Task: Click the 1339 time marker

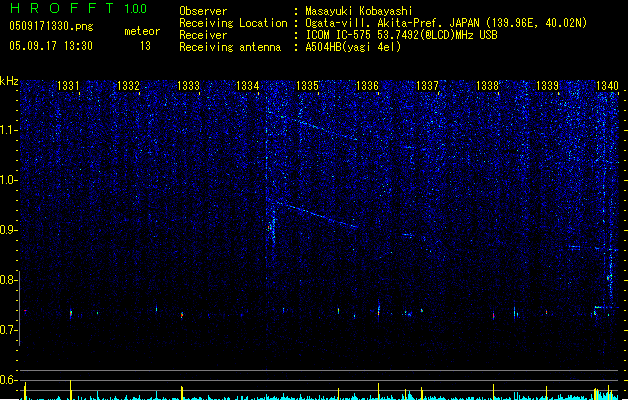Action: point(547,86)
